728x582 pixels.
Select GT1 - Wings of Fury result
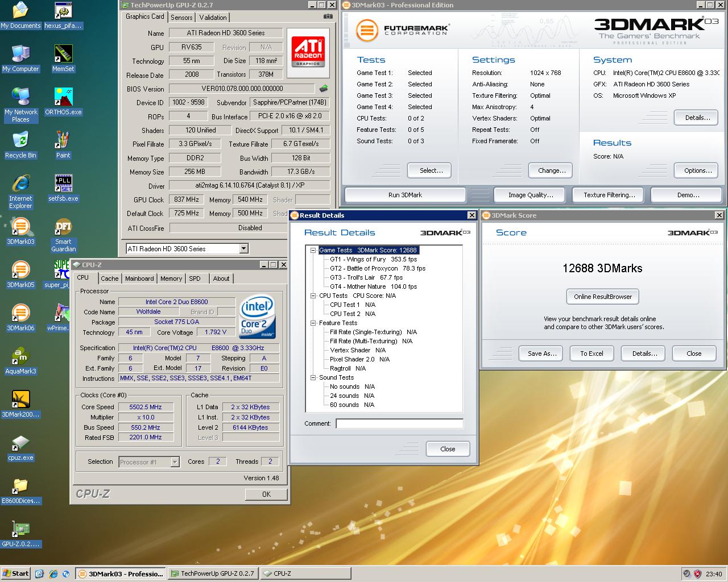coord(373,259)
